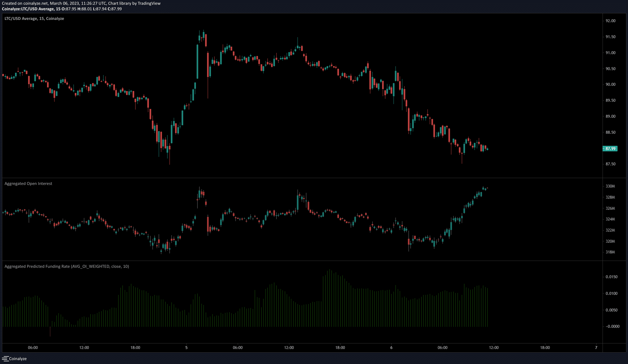Image resolution: width=628 pixels, height=364 pixels.
Task: Click the 326M open interest axis label
Action: (610, 208)
